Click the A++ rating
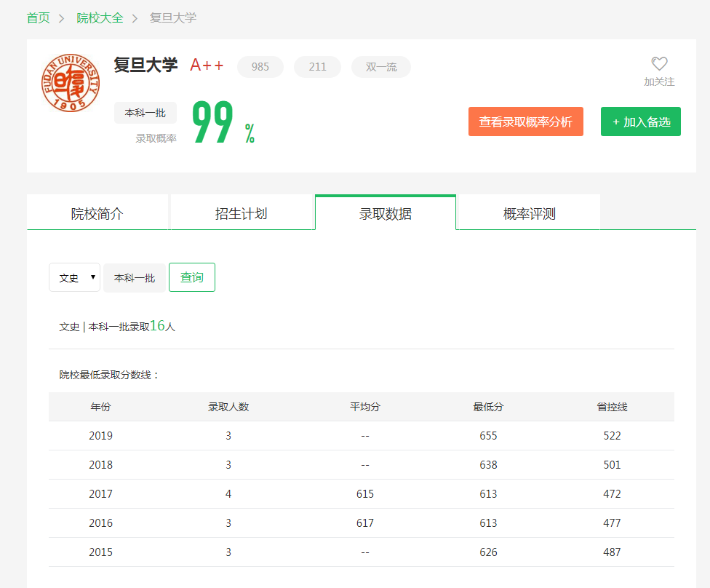 pyautogui.click(x=207, y=65)
